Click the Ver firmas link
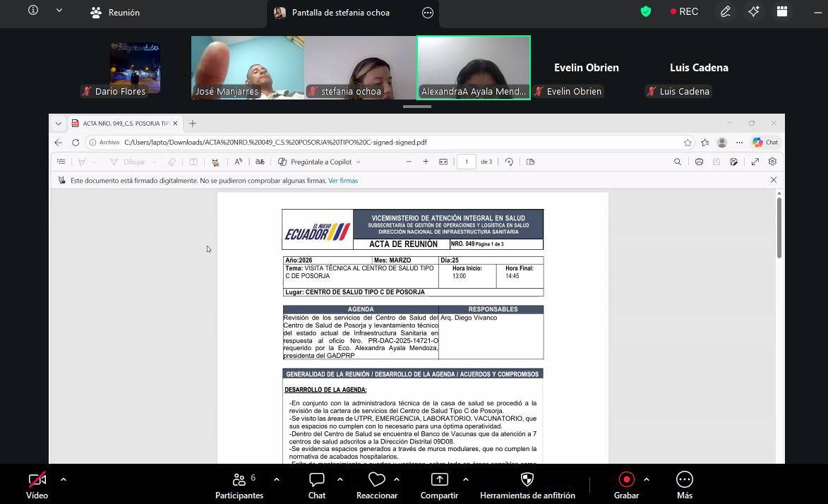Screen dimensions: 828x504 pyautogui.click(x=343, y=181)
